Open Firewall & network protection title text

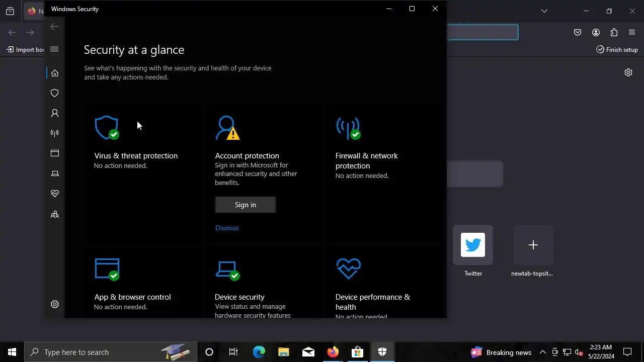pos(367,160)
